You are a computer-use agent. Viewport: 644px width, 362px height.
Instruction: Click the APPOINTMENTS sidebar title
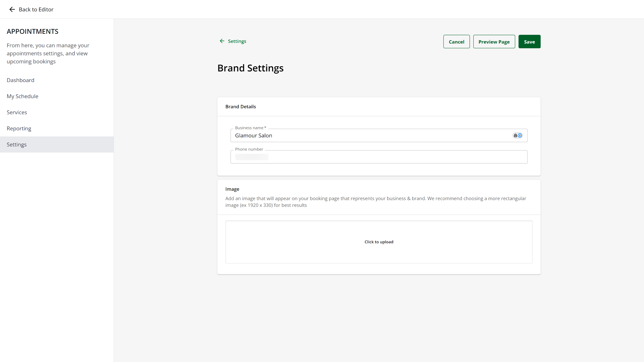[33, 32]
